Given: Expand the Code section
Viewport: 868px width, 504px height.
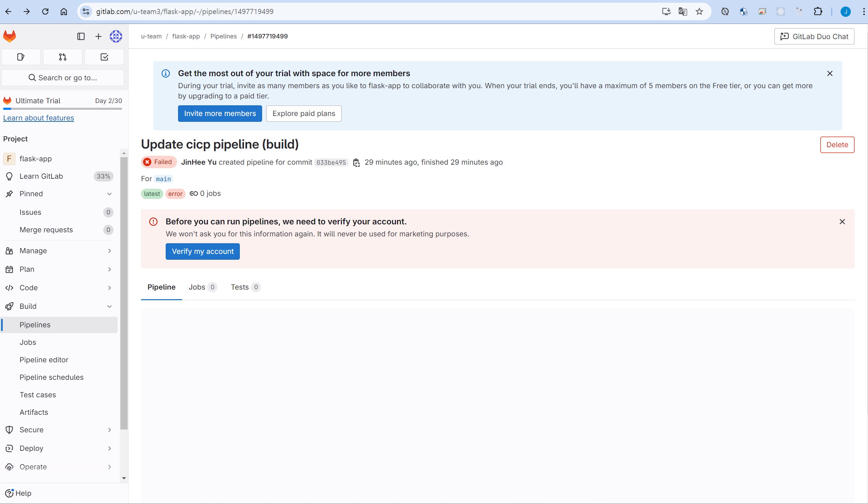Looking at the screenshot, I should [x=59, y=288].
